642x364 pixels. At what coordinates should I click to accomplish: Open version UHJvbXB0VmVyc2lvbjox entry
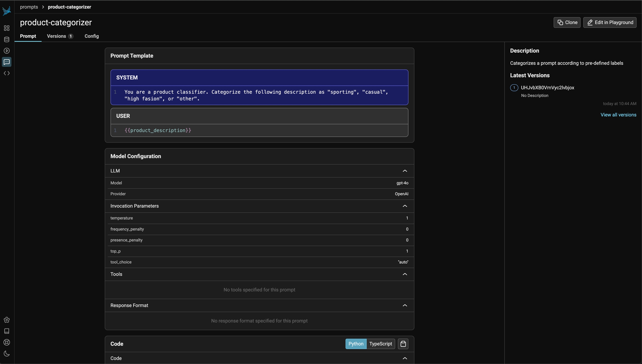(547, 88)
